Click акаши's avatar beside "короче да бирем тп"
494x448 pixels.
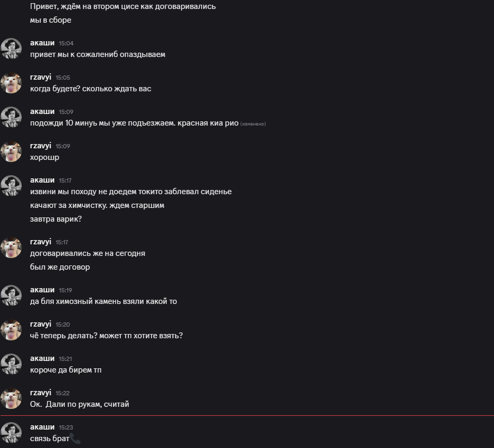click(11, 364)
